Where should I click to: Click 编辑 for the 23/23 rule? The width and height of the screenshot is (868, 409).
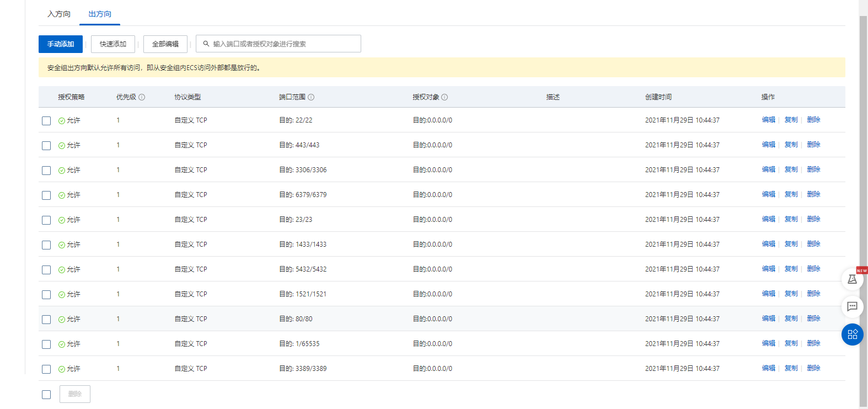769,219
